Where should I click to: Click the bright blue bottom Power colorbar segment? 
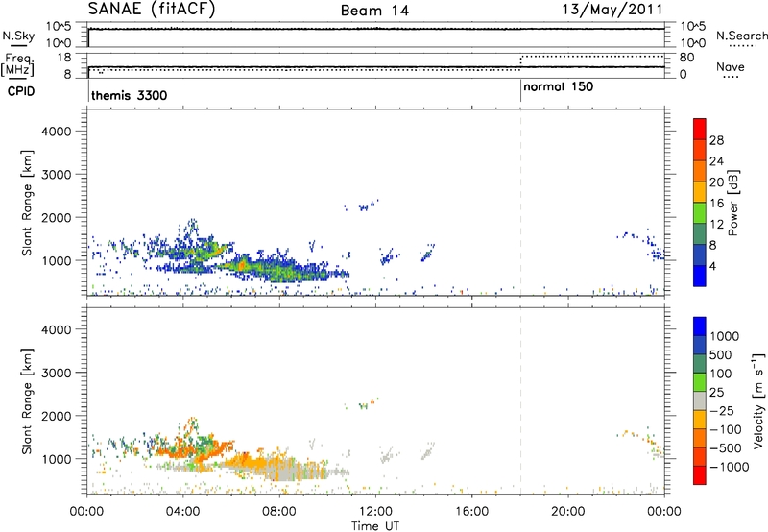coord(700,276)
